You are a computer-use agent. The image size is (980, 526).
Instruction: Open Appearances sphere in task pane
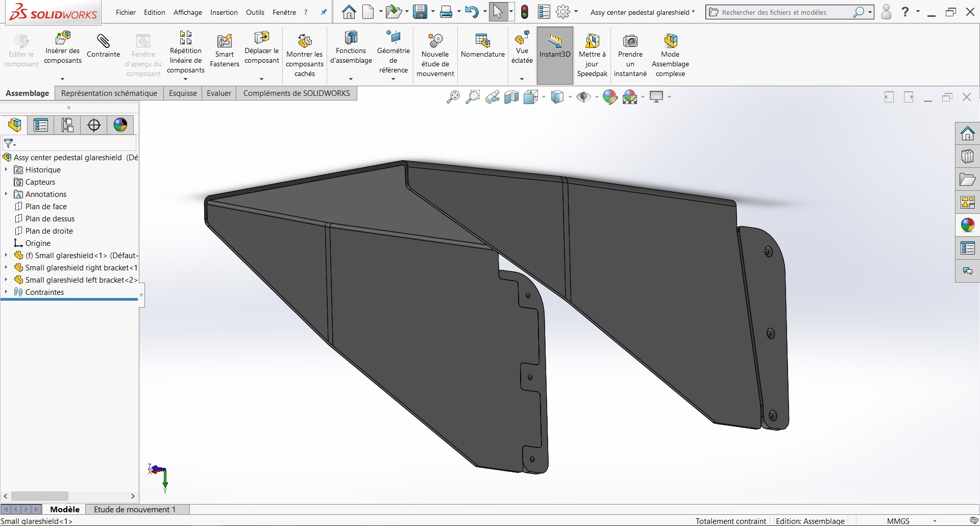tap(968, 225)
